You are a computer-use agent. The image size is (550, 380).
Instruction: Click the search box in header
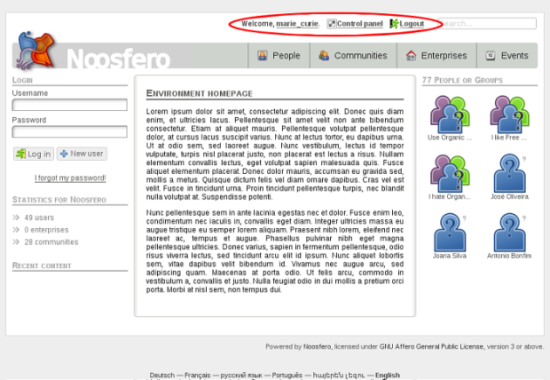488,24
